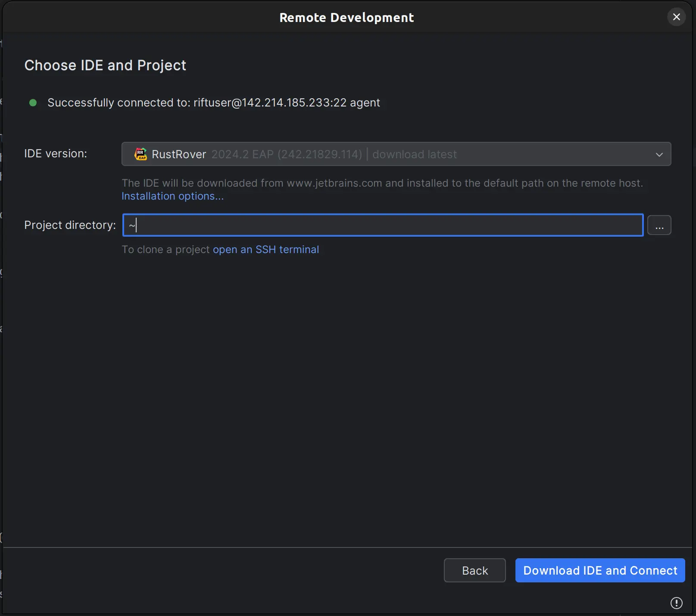Image resolution: width=696 pixels, height=616 pixels.
Task: Click the 'IDE version:' label
Action: point(56,153)
